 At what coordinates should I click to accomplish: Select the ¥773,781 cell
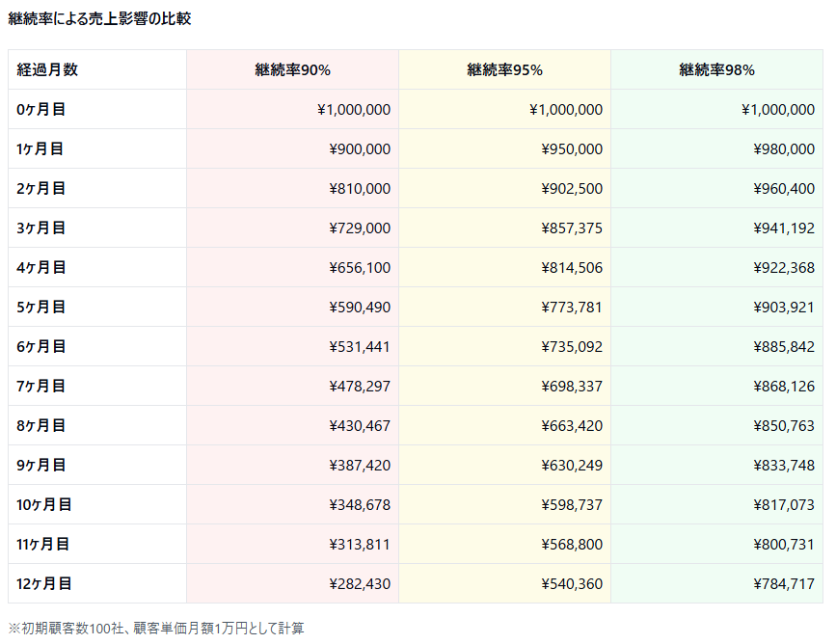click(505, 307)
